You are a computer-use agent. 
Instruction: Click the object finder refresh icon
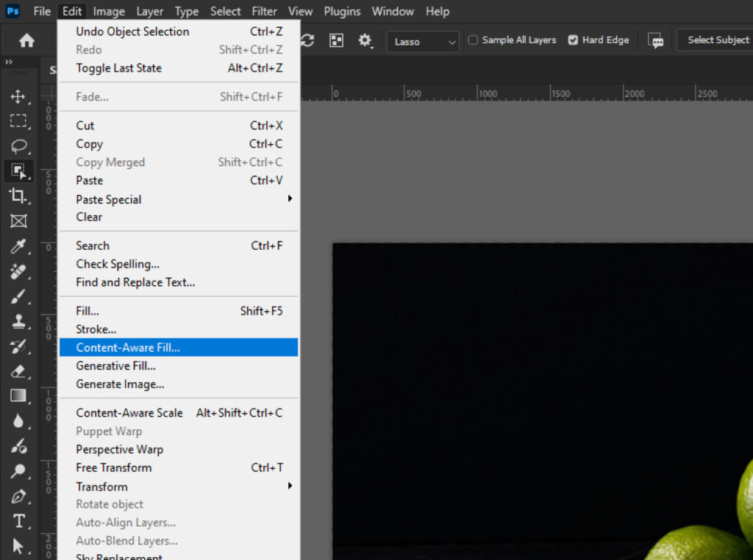(x=308, y=40)
